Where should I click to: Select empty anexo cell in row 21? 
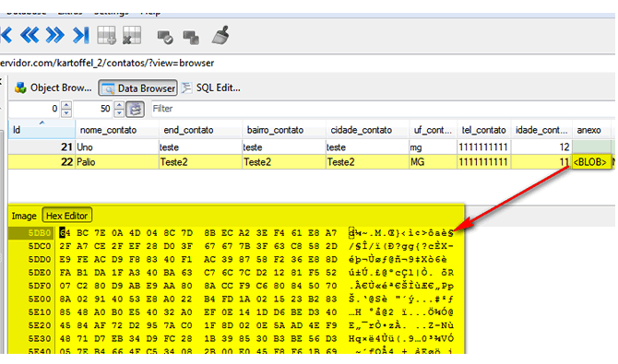point(591,147)
